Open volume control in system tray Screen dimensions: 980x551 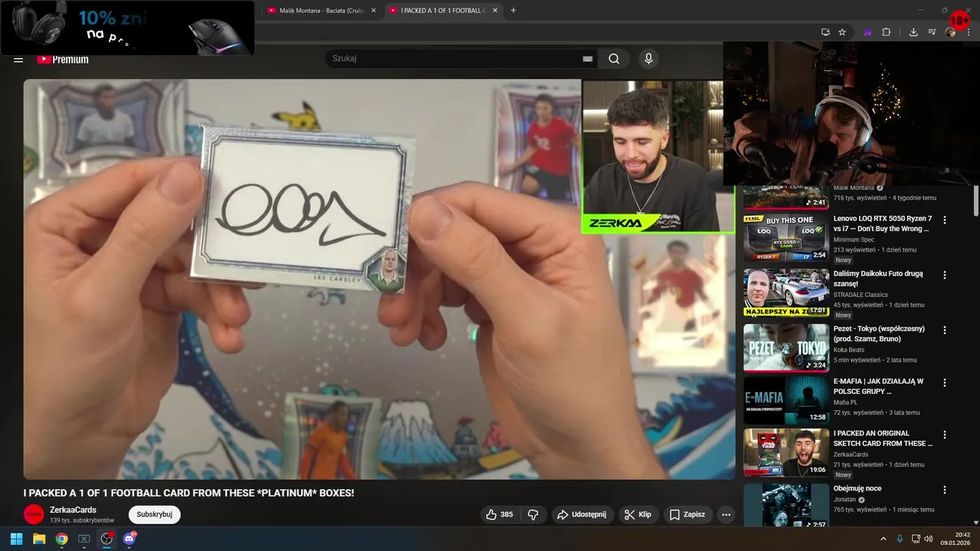[928, 539]
